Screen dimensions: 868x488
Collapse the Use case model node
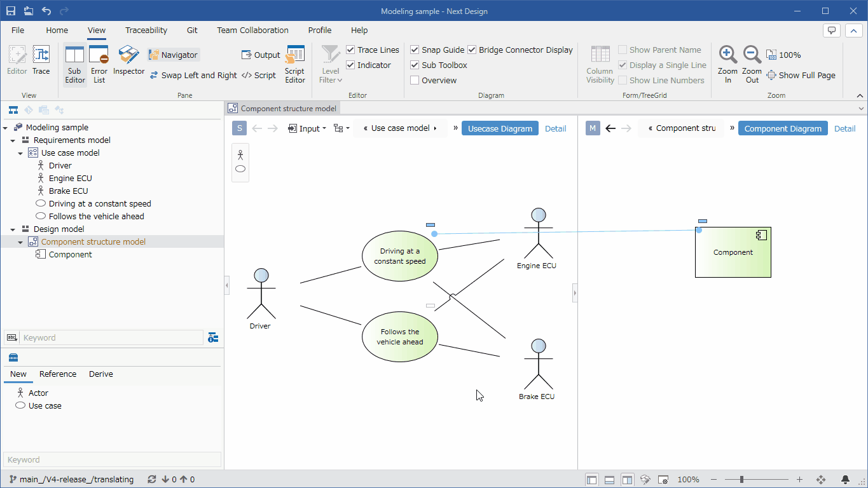tap(21, 153)
